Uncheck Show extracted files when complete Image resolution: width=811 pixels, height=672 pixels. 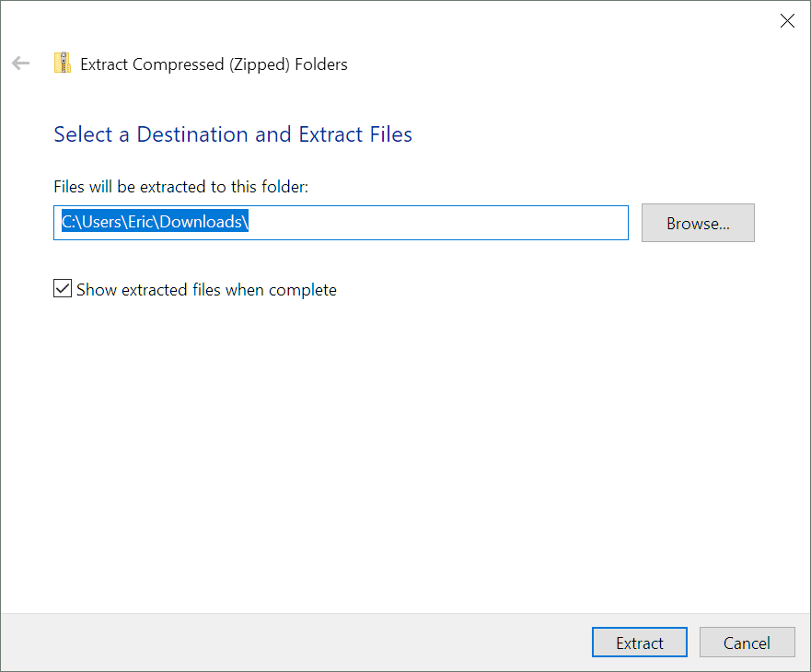[63, 289]
